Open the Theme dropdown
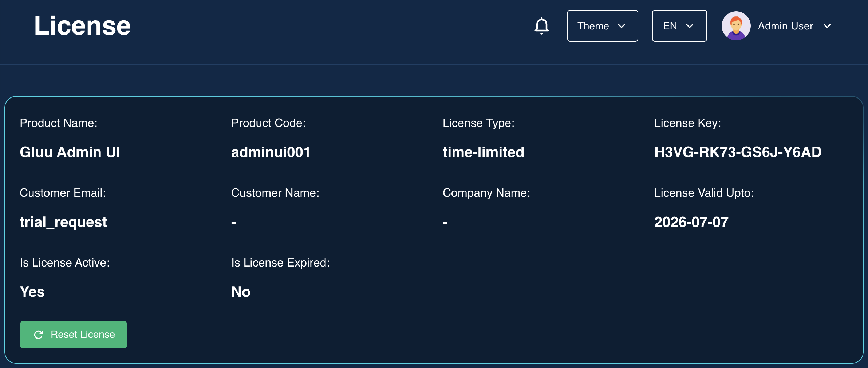The image size is (868, 368). (x=603, y=26)
